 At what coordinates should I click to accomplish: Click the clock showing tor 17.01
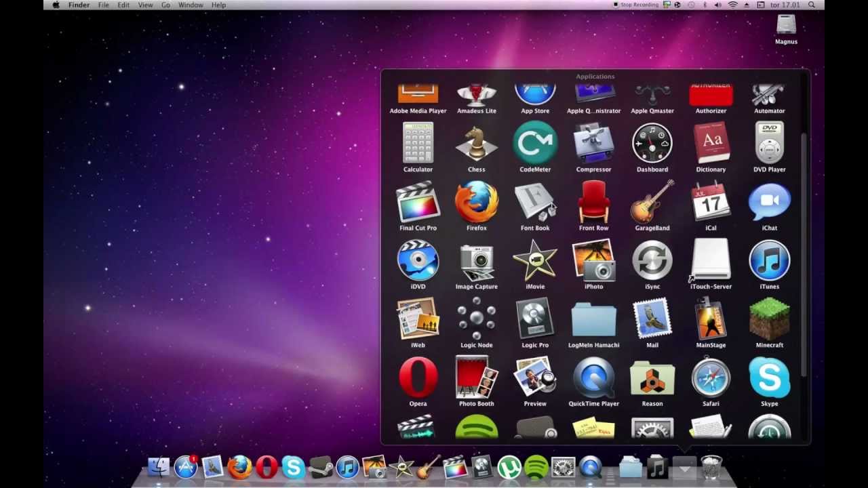(785, 5)
